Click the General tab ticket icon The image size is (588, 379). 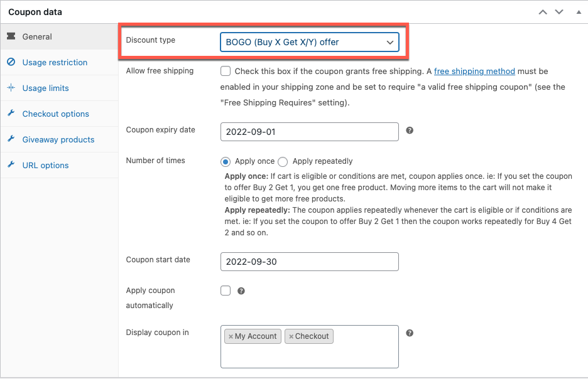tap(11, 36)
